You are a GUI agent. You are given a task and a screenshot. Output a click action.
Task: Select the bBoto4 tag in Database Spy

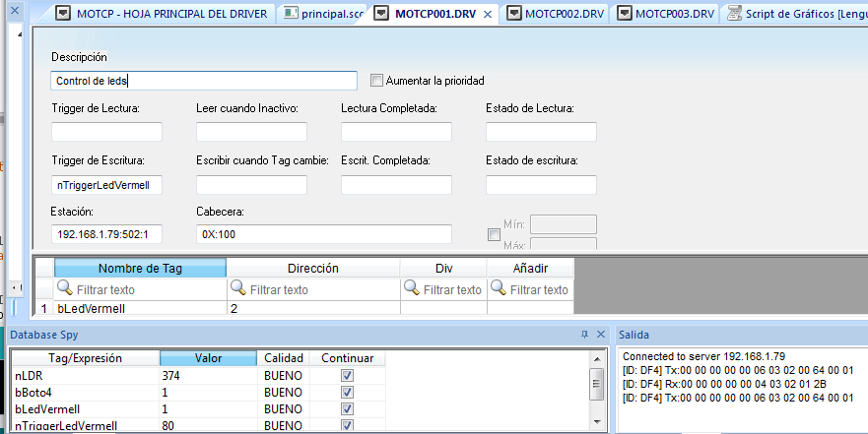[x=85, y=392]
